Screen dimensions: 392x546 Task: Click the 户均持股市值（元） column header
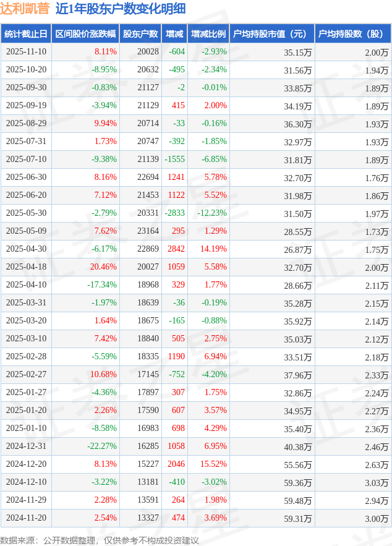click(x=271, y=34)
